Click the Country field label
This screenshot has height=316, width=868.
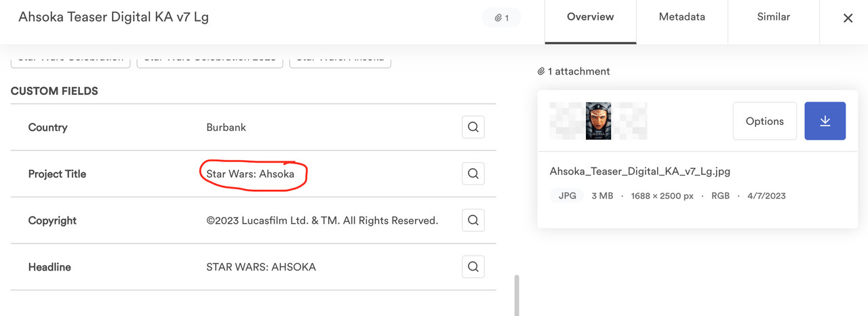tap(47, 127)
